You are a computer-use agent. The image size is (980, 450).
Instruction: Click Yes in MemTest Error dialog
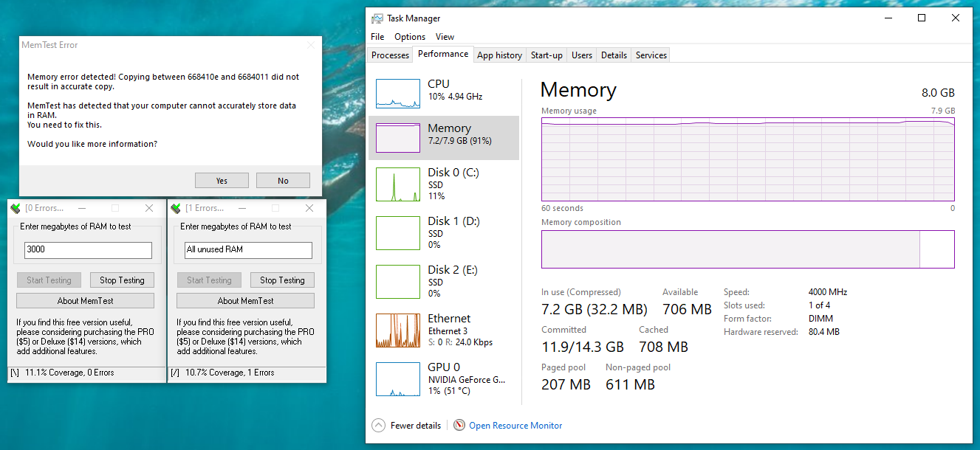tap(222, 181)
